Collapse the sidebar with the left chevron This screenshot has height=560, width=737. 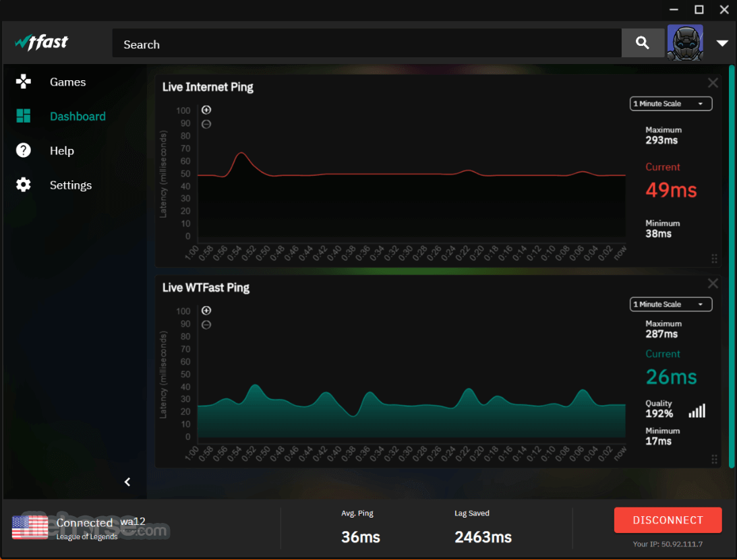pos(127,482)
